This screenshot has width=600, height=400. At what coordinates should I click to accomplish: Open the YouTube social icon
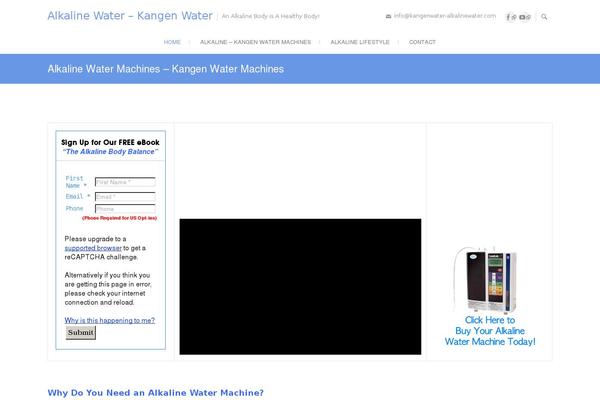pyautogui.click(x=522, y=17)
